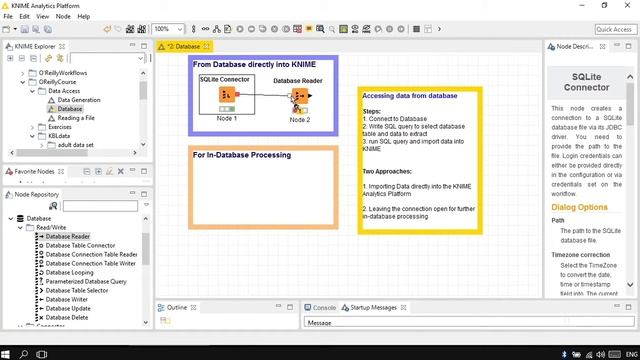Close the Database workflow tab
The height and width of the screenshot is (360, 640).
pos(207,47)
